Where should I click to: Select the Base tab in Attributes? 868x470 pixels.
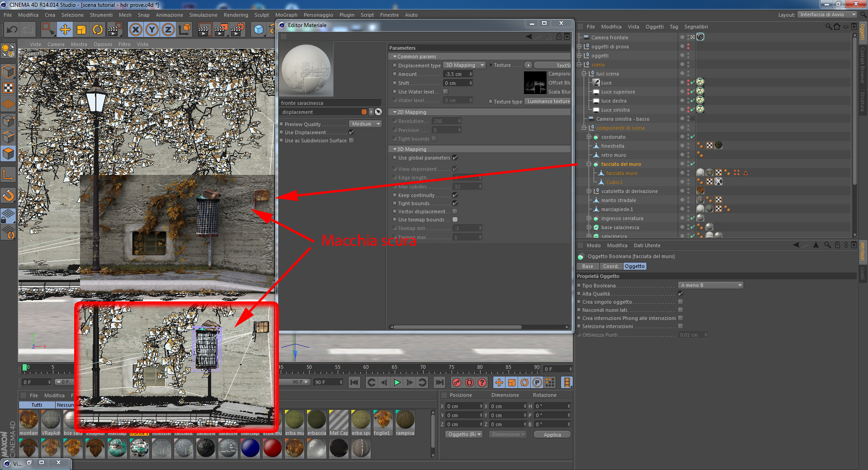[x=588, y=266]
